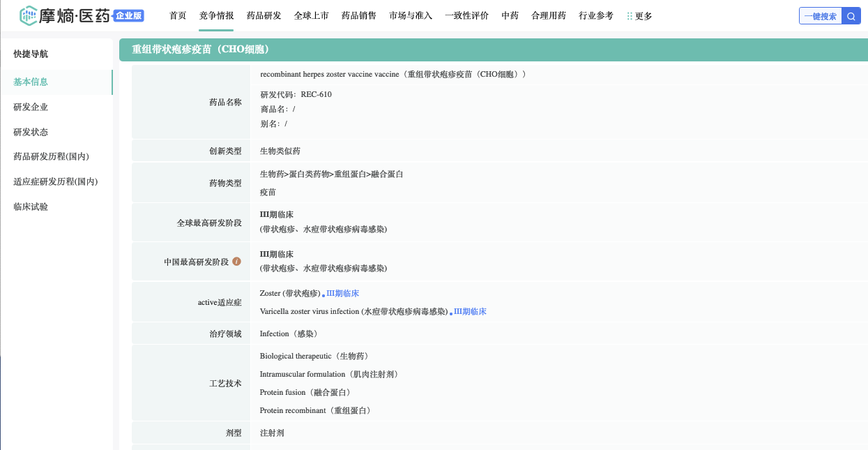The height and width of the screenshot is (450, 868).
Task: Navigate to 药品研发历程(国内) section
Action: (x=51, y=156)
